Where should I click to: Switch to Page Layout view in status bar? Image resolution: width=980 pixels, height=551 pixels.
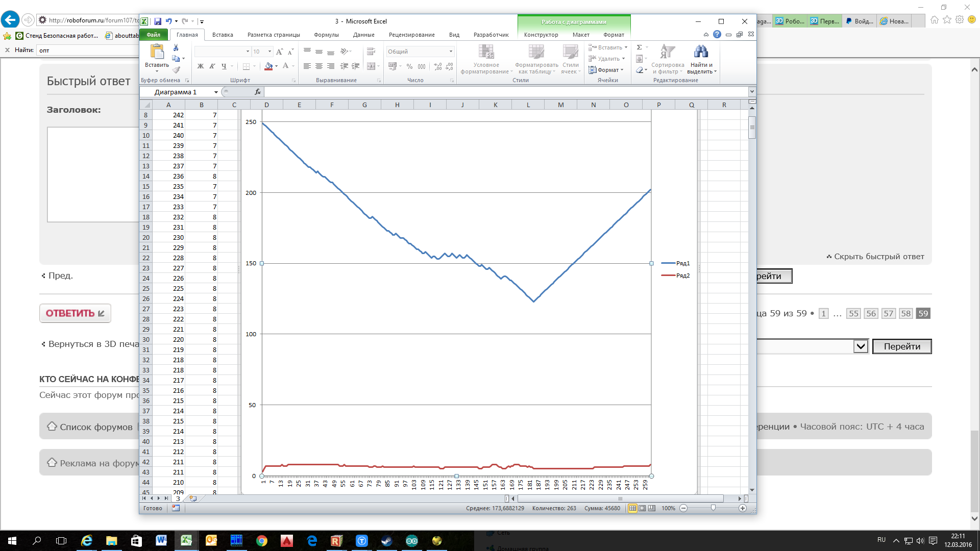click(642, 508)
